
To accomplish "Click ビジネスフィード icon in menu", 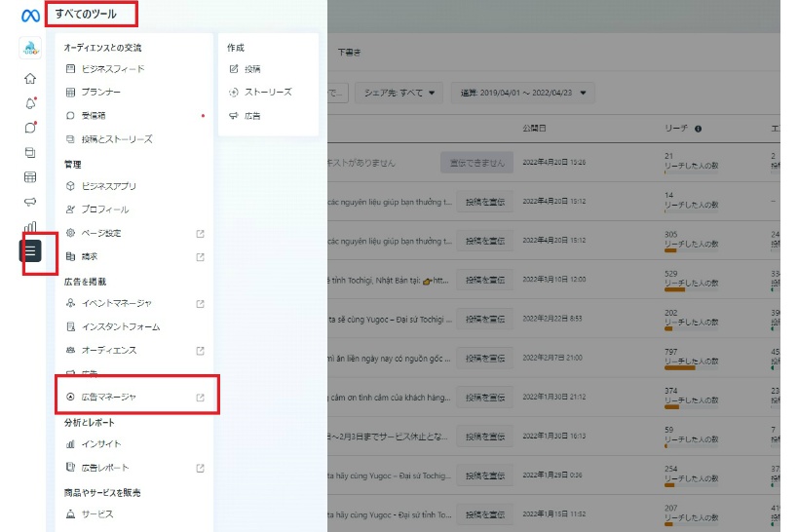I will tap(71, 69).
